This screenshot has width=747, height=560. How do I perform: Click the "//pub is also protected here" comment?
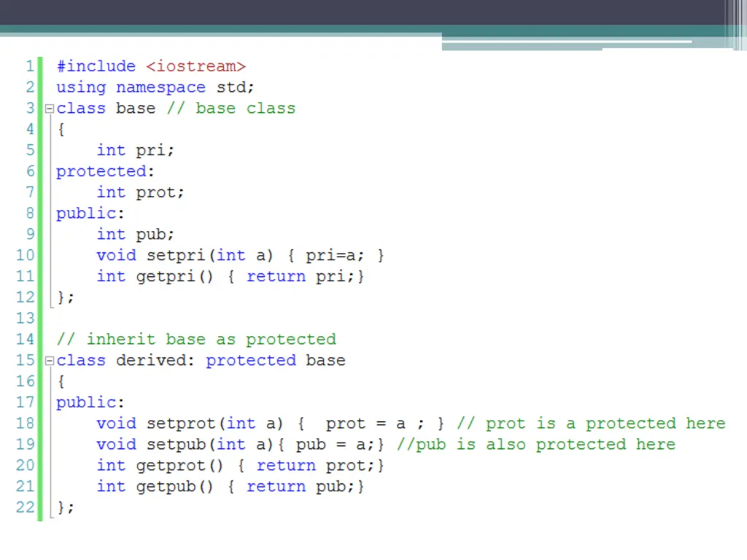coord(535,445)
